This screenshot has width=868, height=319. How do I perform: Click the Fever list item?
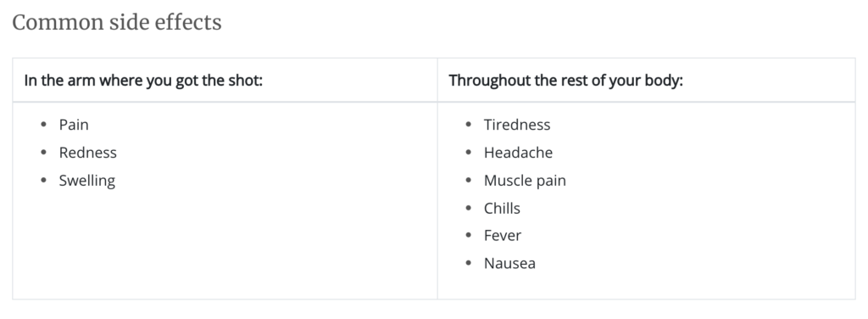(503, 235)
